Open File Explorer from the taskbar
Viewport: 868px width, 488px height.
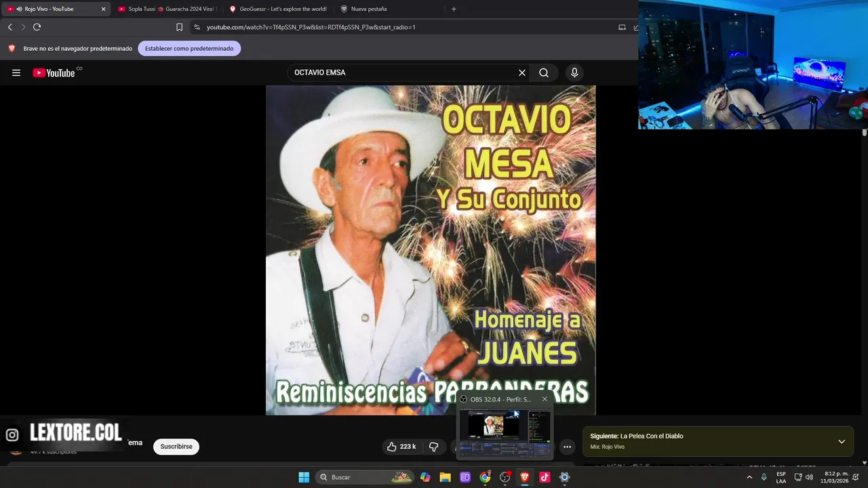coord(445,477)
